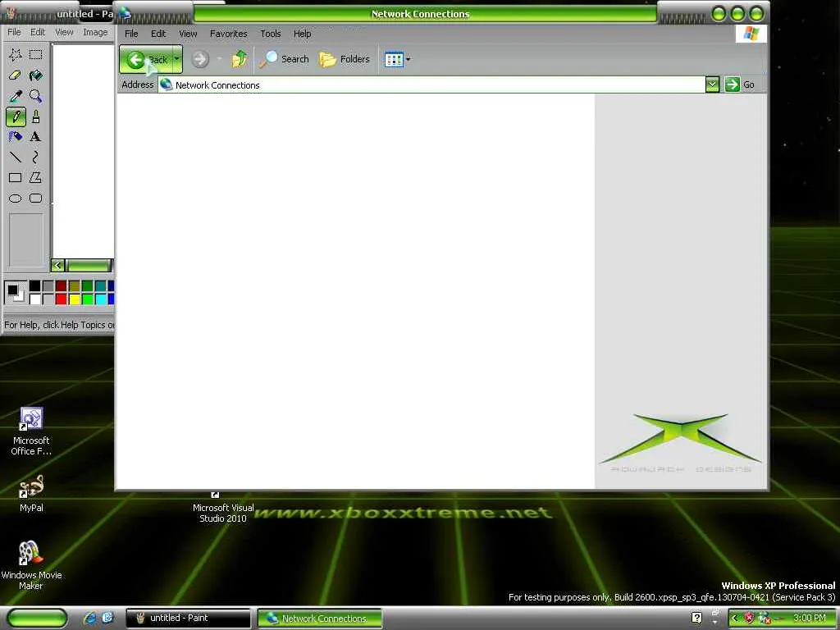This screenshot has height=630, width=840.
Task: Pick the red color in Paint's palette
Action: pos(61,299)
